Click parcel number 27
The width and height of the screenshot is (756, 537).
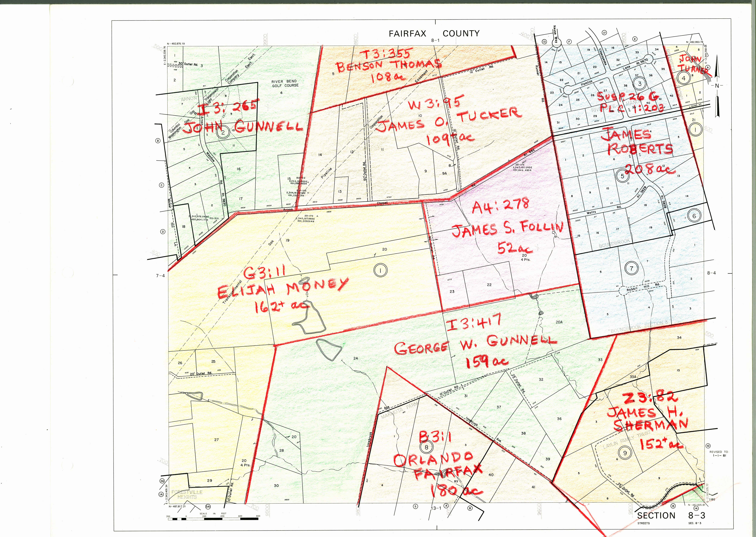coord(216,440)
